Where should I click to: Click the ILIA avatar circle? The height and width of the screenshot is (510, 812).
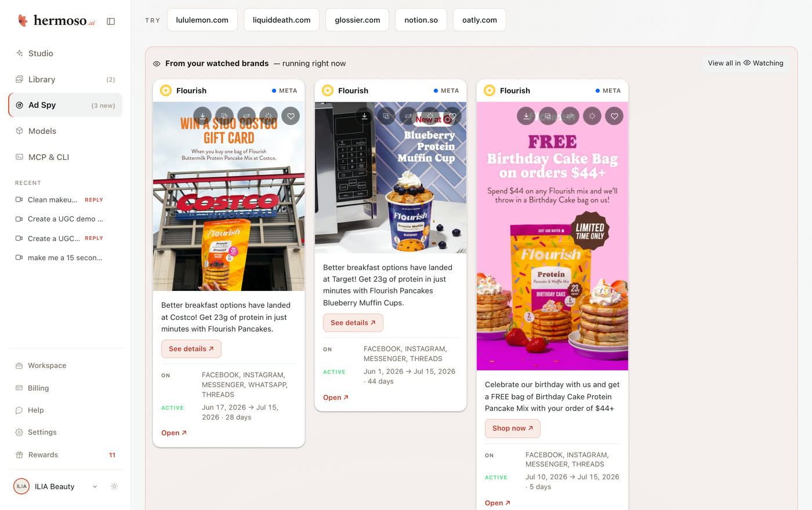tap(21, 486)
